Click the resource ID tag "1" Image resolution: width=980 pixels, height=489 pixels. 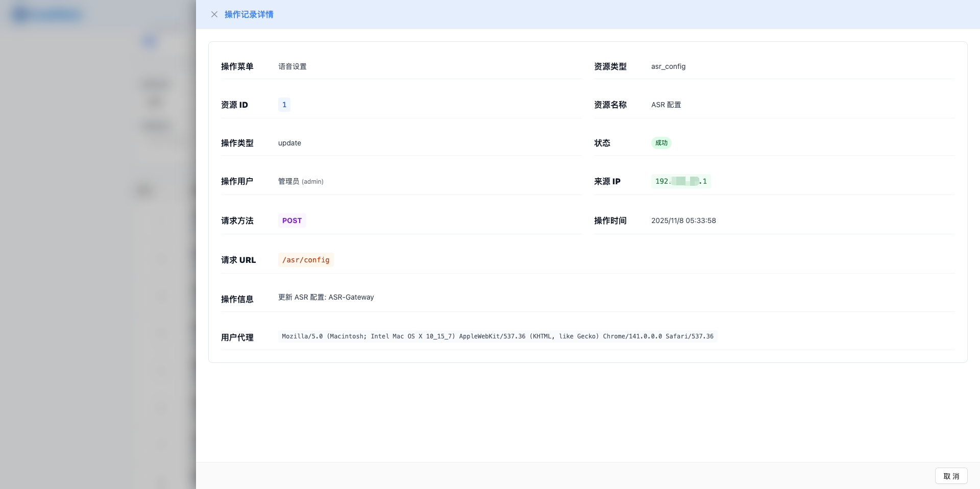[284, 105]
